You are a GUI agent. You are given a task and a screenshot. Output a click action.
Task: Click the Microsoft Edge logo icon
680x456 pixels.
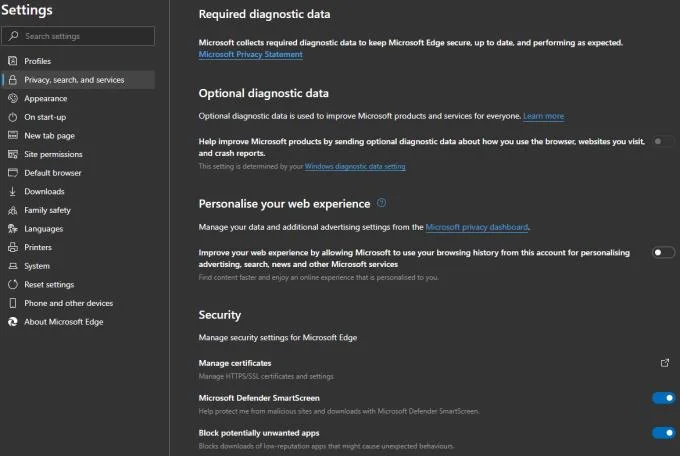[13, 322]
